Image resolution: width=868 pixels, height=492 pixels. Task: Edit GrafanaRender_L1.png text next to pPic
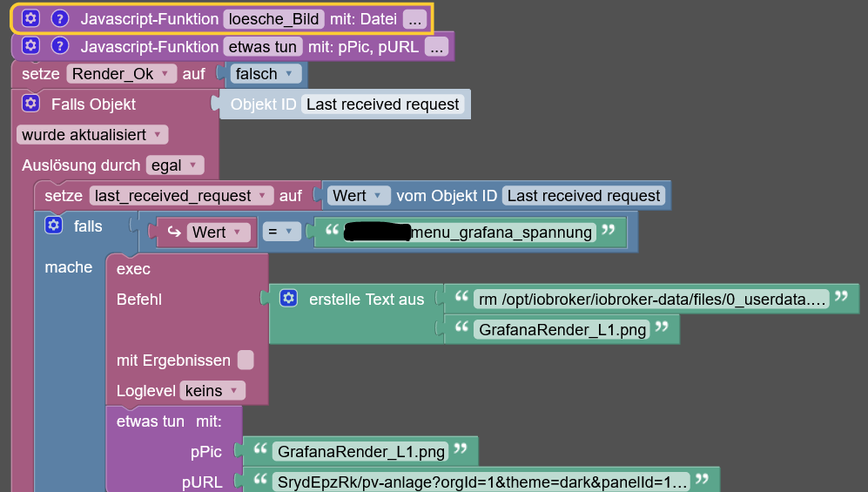(x=360, y=452)
